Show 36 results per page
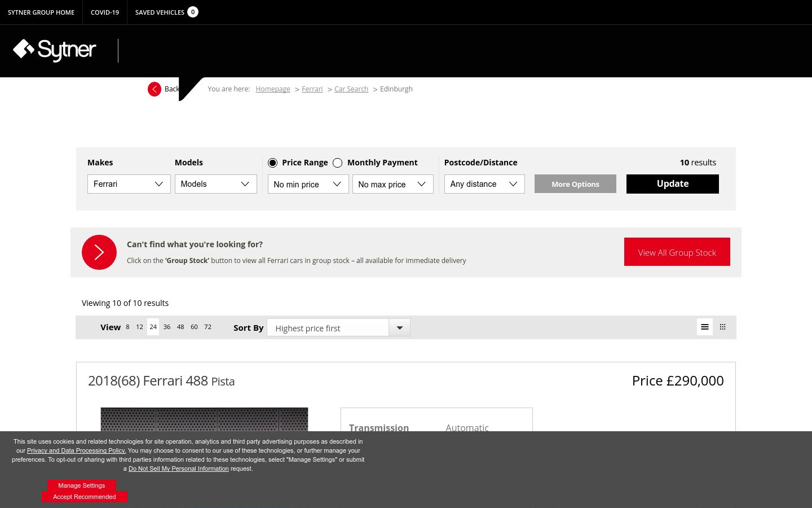The height and width of the screenshot is (508, 812). (167, 327)
